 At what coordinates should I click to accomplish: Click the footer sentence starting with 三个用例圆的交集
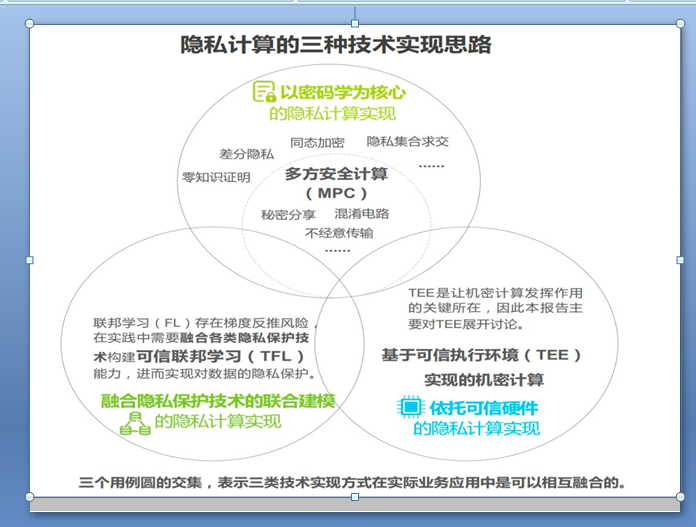[x=353, y=482]
